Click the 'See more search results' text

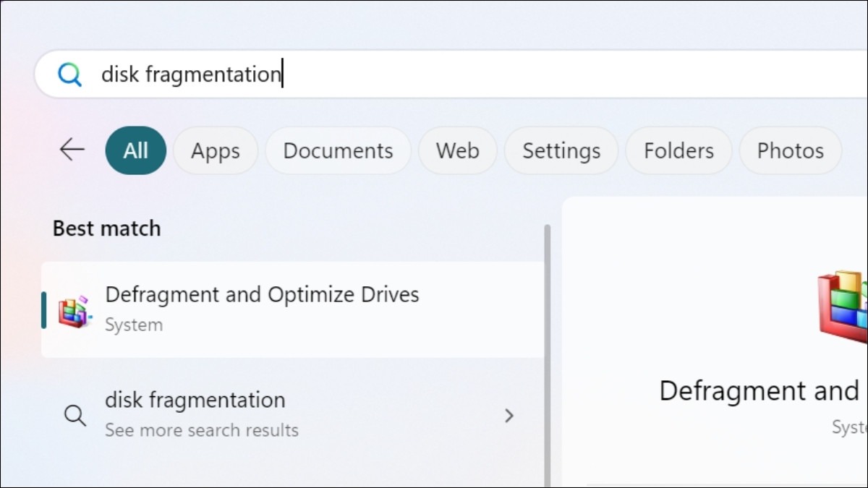click(x=202, y=430)
